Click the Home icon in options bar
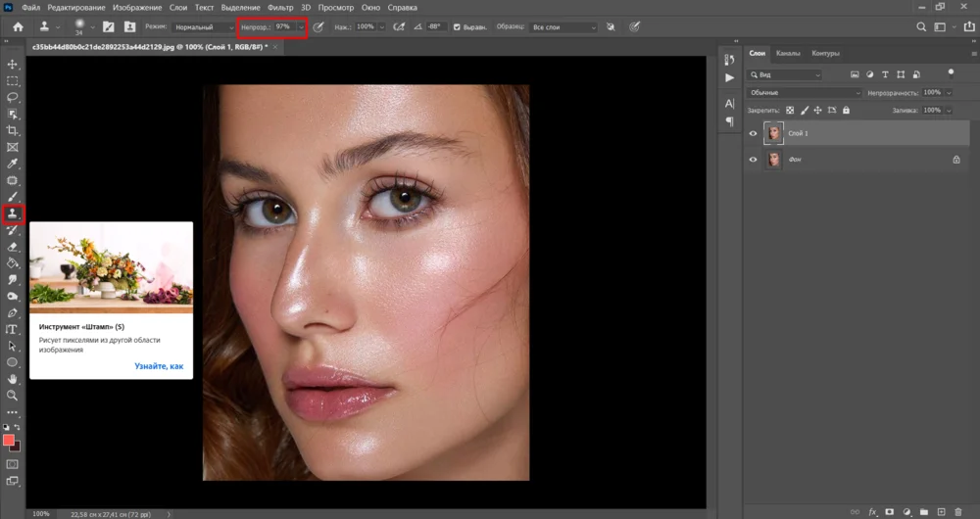 point(18,26)
